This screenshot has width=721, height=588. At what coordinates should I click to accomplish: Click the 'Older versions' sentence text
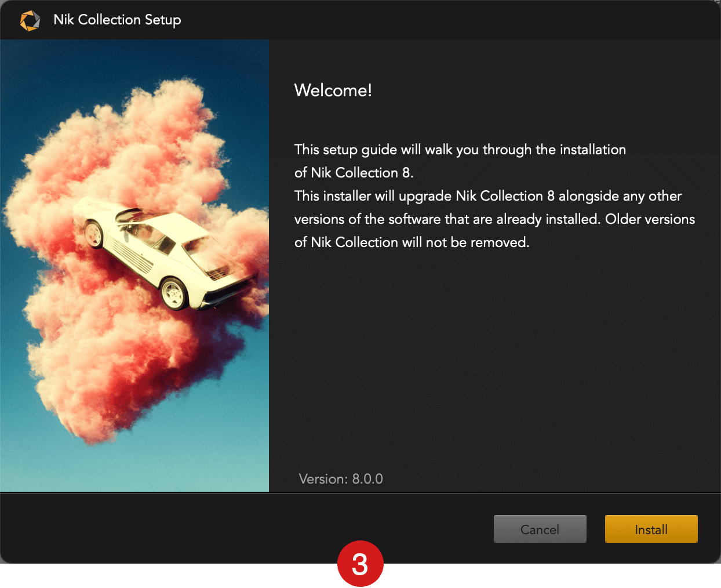point(496,230)
